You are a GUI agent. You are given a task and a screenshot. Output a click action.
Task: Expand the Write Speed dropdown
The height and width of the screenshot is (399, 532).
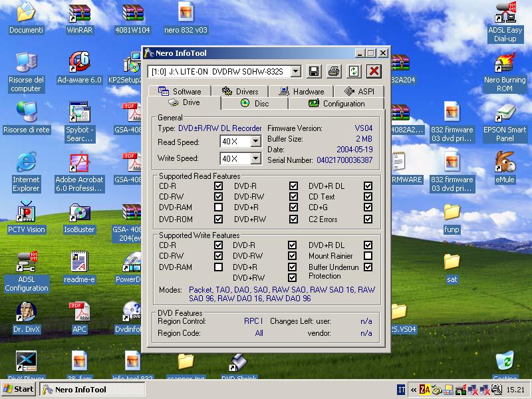click(255, 158)
